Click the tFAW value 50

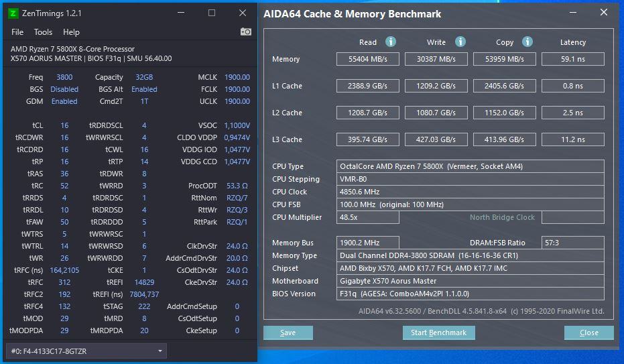point(64,222)
